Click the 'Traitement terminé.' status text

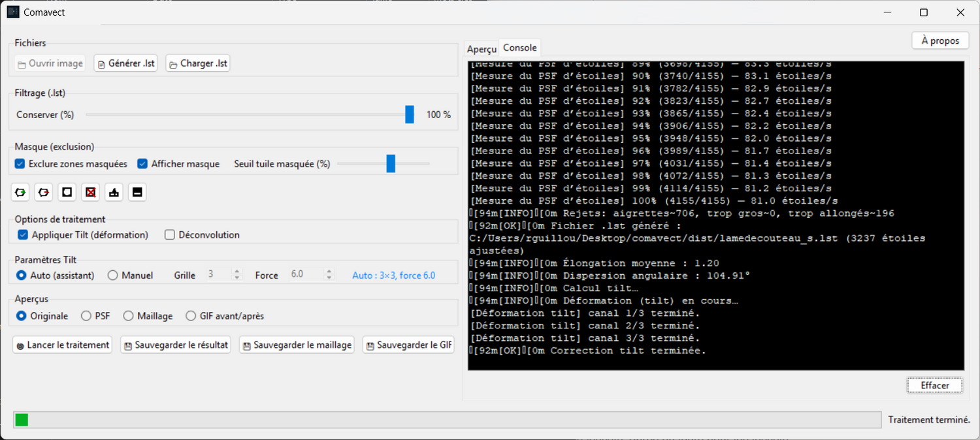coord(929,420)
